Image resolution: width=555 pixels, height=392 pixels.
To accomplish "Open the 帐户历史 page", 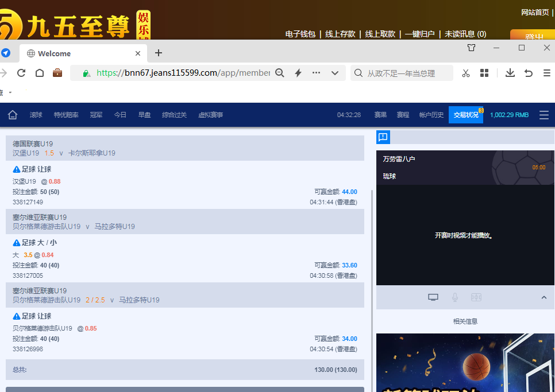I will click(x=431, y=115).
